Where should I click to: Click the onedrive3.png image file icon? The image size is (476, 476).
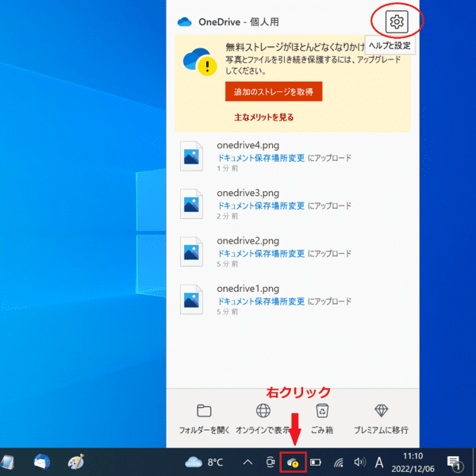click(x=191, y=204)
